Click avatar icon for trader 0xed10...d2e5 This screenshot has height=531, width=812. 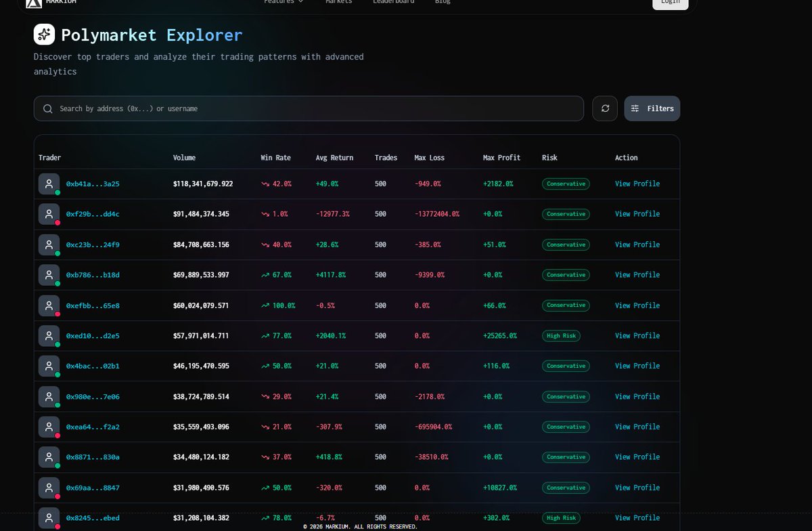pyautogui.click(x=49, y=336)
